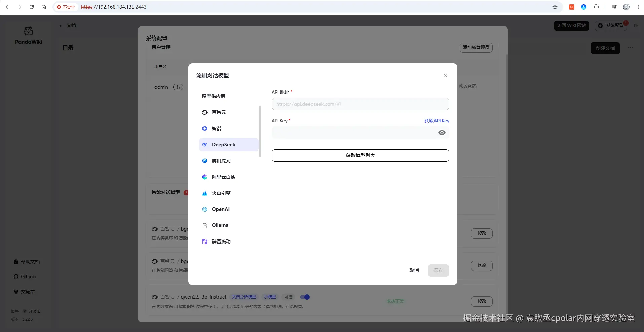Click the logout icon in header

point(636,26)
